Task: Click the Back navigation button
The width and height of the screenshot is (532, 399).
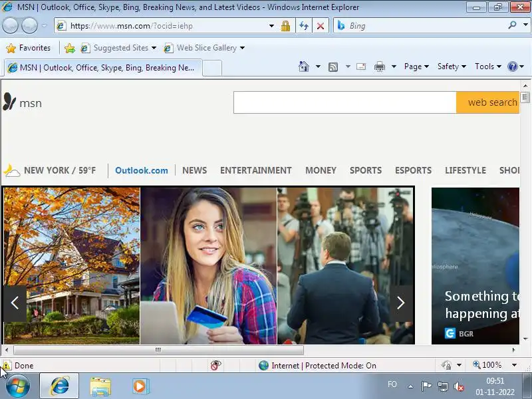Action: click(10, 25)
